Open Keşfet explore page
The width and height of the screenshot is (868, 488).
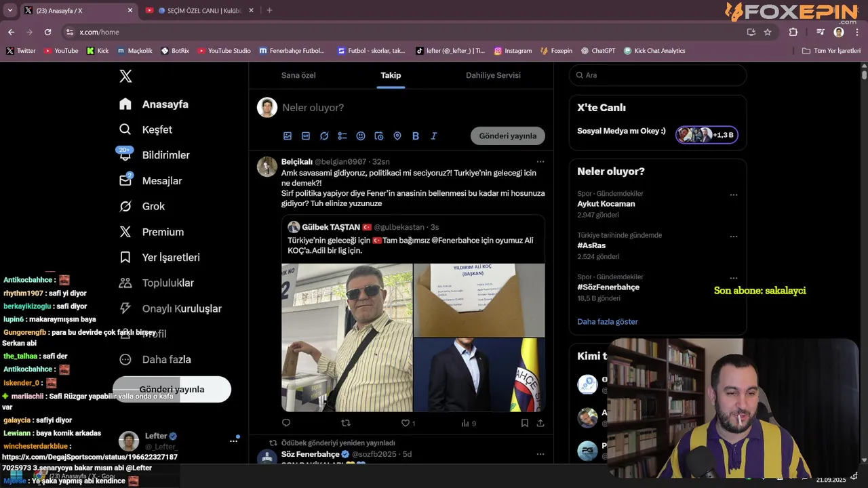point(146,129)
